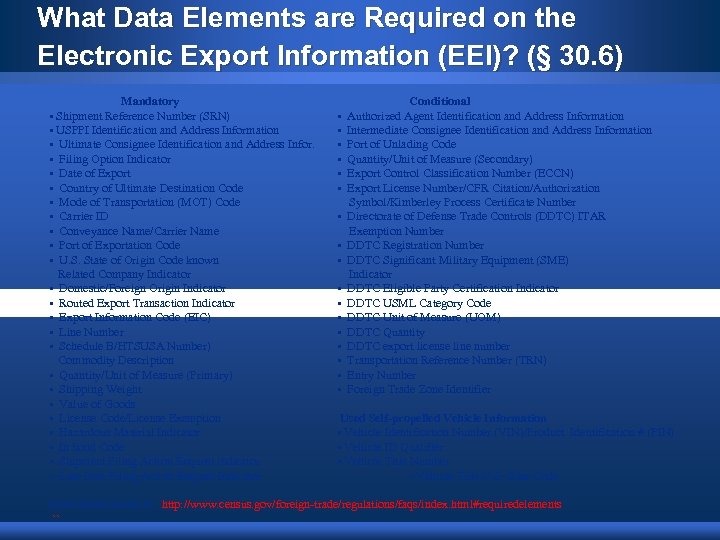
Task: Click 'DDTC Eligible Party Certification Indicator' bullet
Action: pyautogui.click(x=453, y=288)
